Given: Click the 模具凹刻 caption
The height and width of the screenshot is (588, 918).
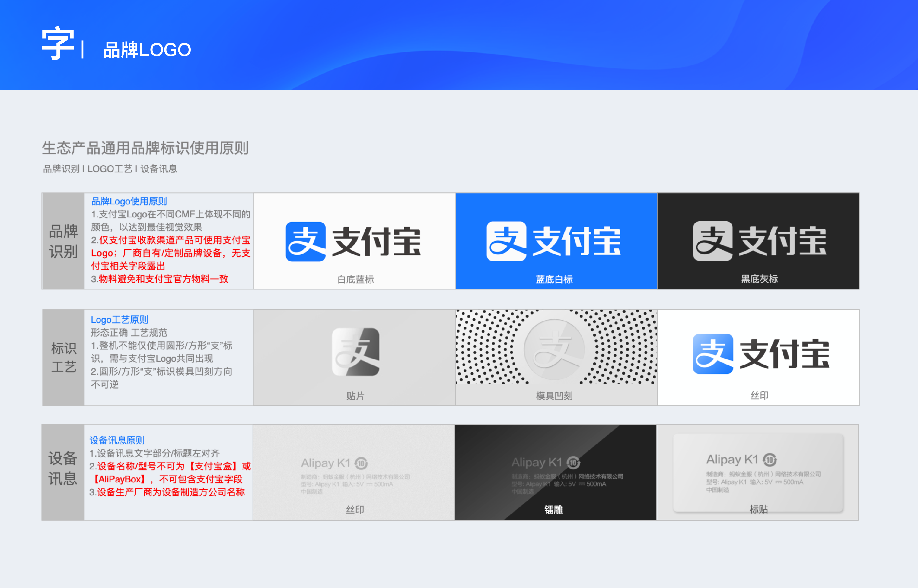Looking at the screenshot, I should tap(554, 396).
